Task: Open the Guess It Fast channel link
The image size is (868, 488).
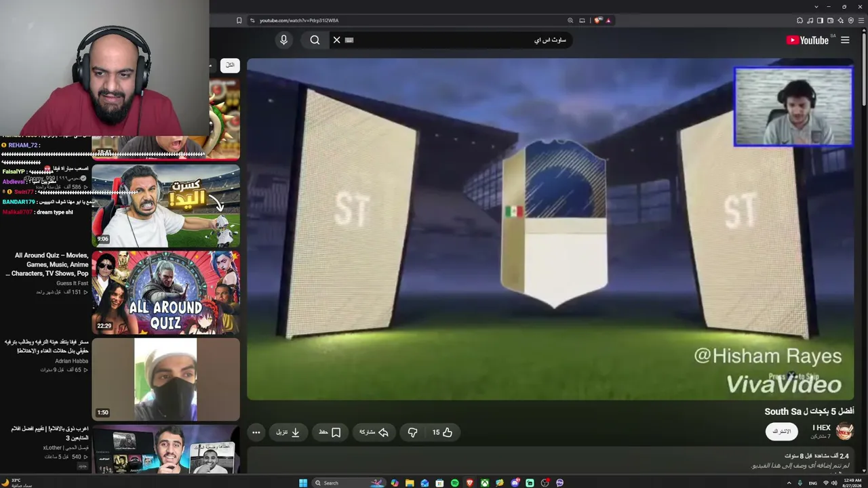Action: pyautogui.click(x=72, y=283)
